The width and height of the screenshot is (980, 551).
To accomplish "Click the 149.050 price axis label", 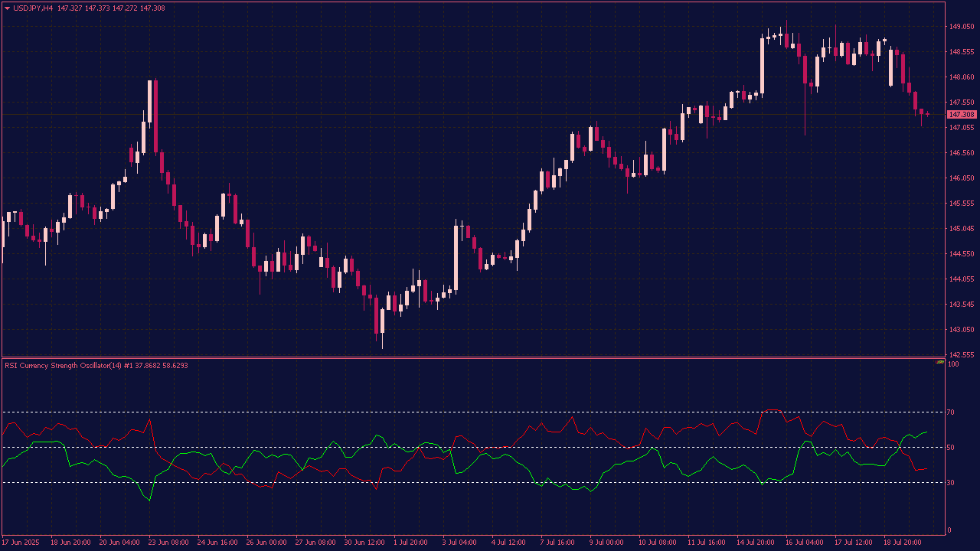I will [x=961, y=27].
